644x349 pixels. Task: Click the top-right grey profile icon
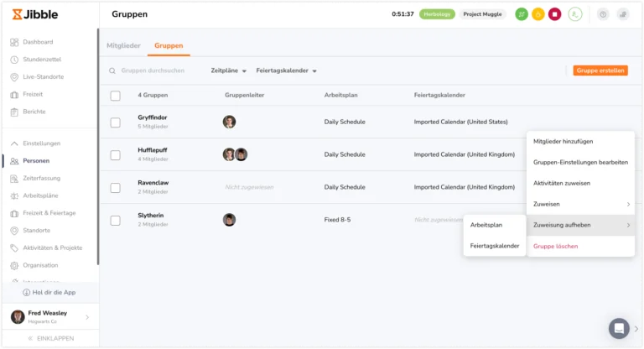[623, 14]
